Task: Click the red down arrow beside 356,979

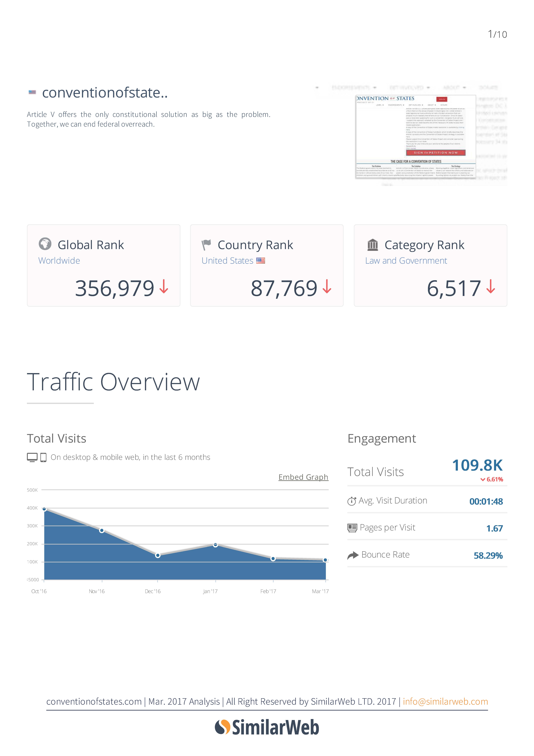Action: coord(164,286)
